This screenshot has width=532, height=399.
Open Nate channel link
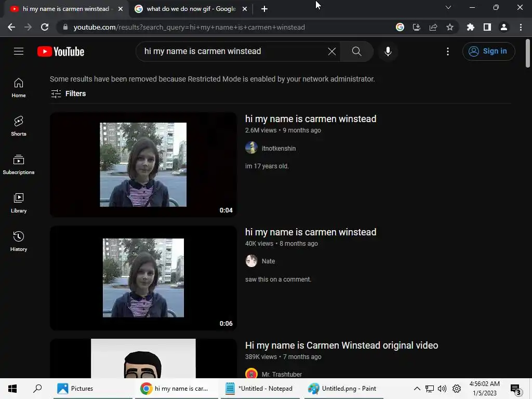tap(268, 261)
